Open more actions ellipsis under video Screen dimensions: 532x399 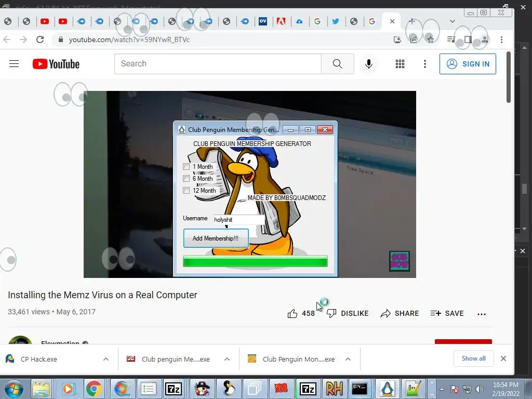coord(482,314)
